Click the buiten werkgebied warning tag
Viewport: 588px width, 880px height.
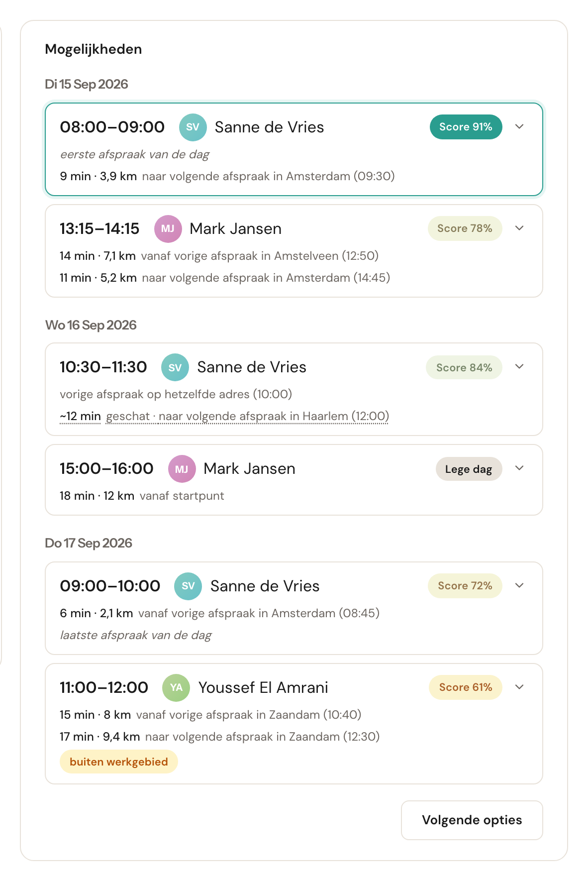tap(119, 762)
